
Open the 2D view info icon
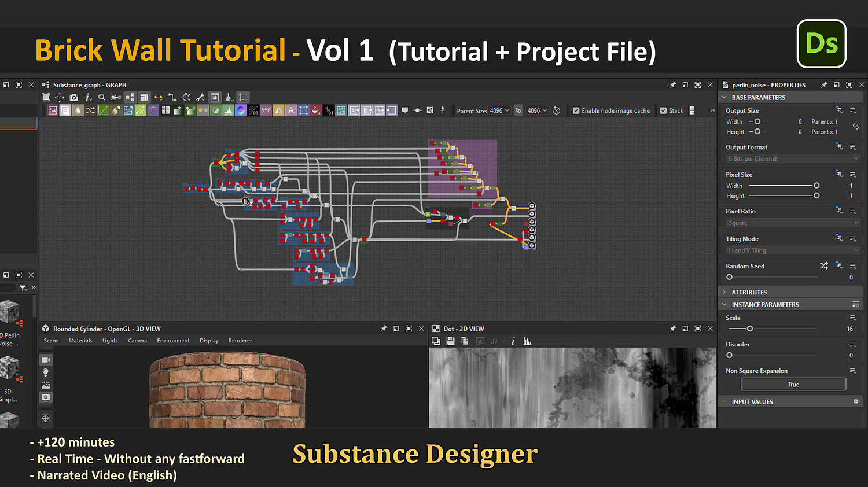pyautogui.click(x=513, y=341)
